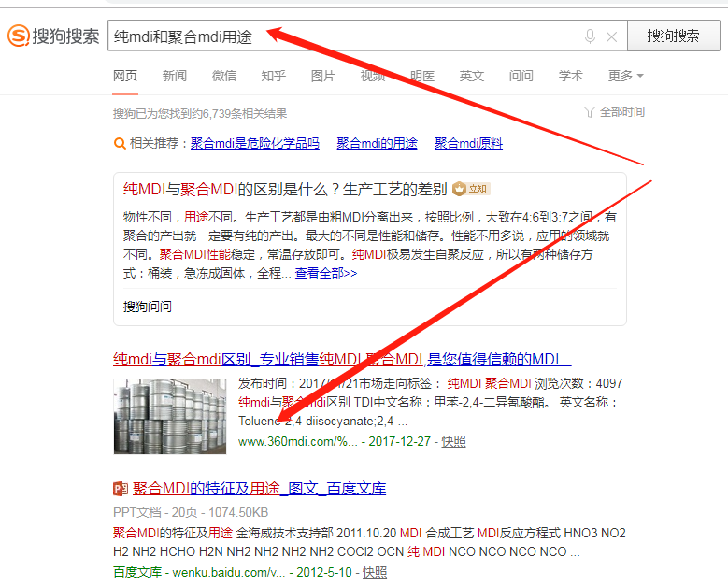
Task: Switch to the 知乎 tab
Action: (274, 76)
